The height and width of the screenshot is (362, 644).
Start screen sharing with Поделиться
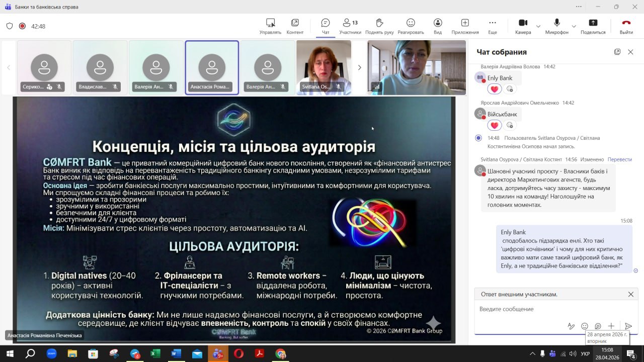point(593,26)
